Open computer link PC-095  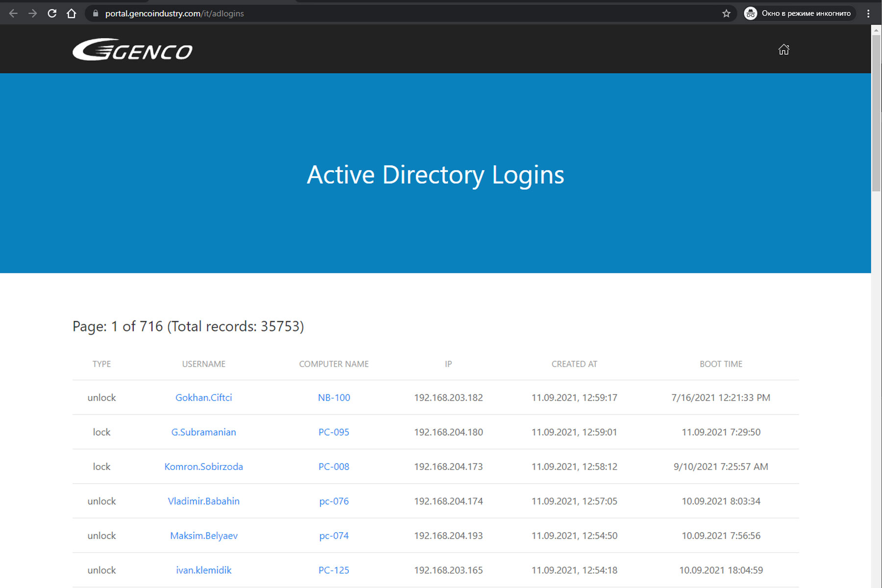(x=334, y=432)
